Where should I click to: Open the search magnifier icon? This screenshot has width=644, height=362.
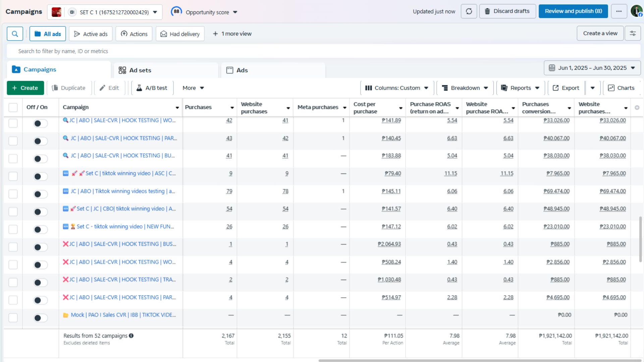[15, 34]
